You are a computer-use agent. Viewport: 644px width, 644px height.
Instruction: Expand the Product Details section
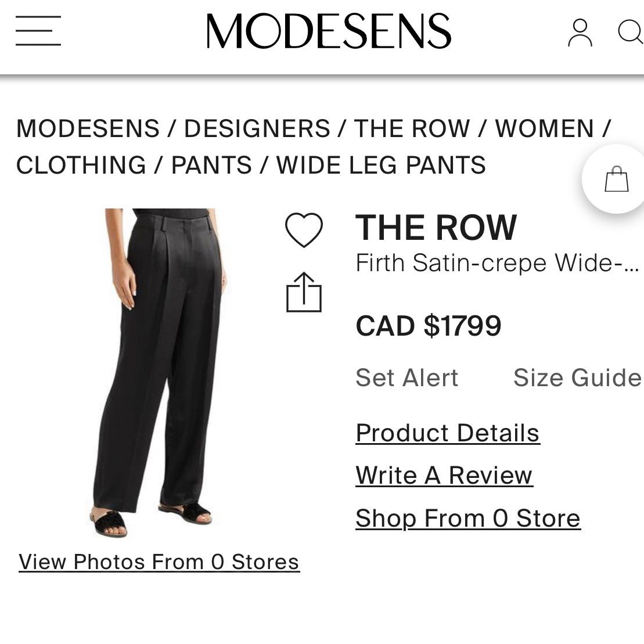447,433
